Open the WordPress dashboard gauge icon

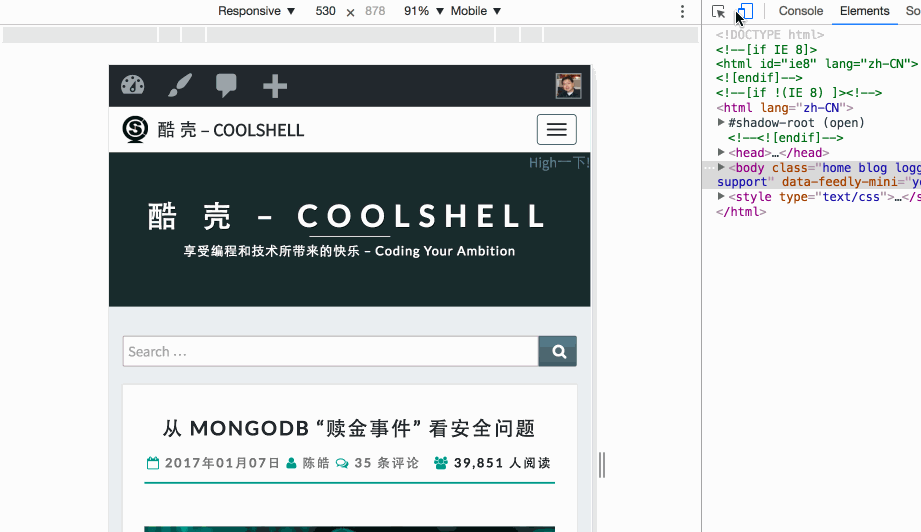(133, 86)
